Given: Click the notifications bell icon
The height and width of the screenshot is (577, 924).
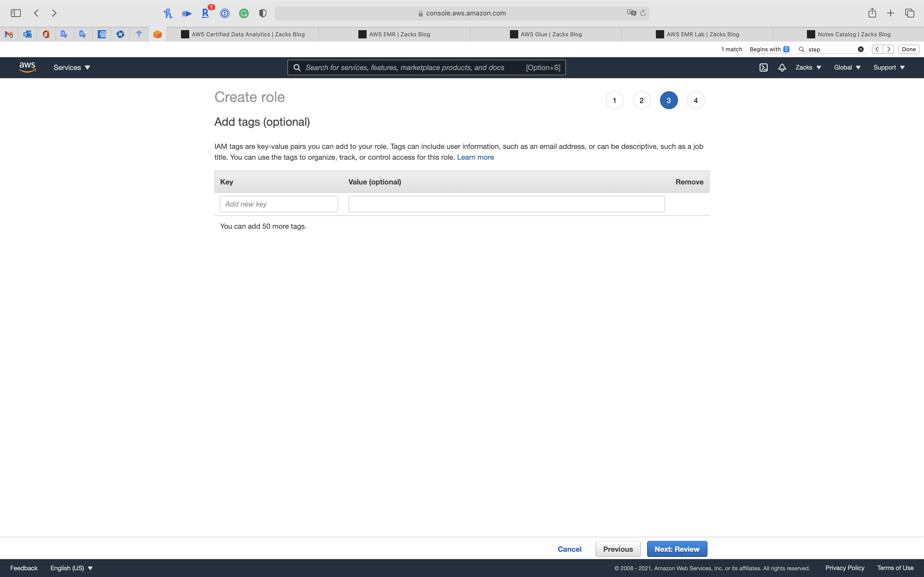Looking at the screenshot, I should 782,67.
